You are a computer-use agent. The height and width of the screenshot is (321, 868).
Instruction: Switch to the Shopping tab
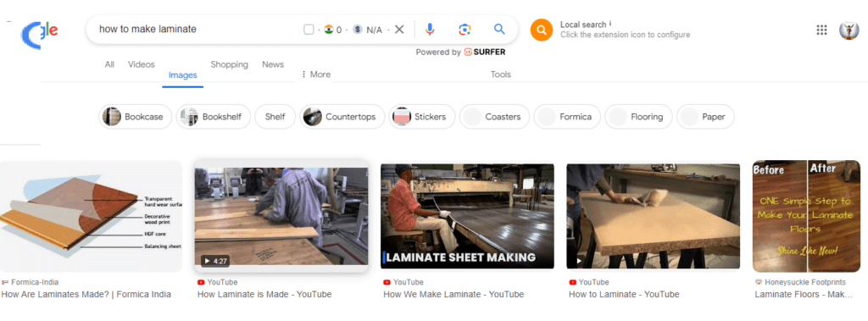pyautogui.click(x=229, y=64)
